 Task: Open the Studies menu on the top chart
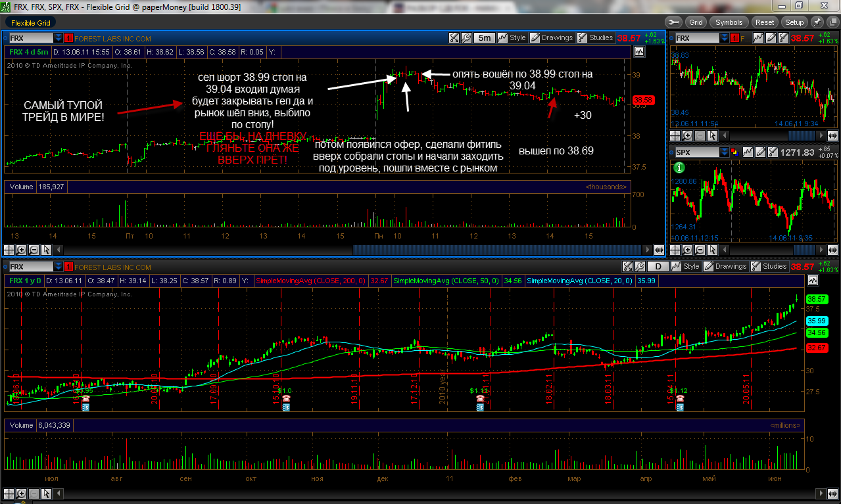596,37
